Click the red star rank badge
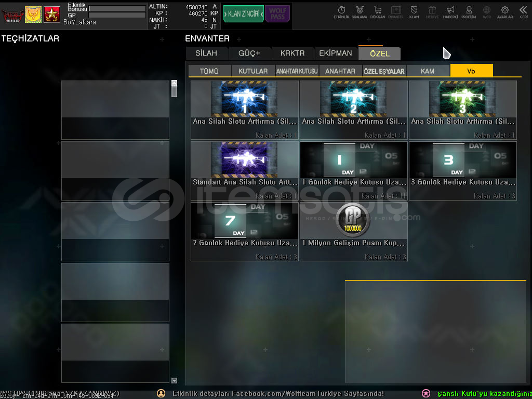The image size is (532, 399). tap(52, 15)
